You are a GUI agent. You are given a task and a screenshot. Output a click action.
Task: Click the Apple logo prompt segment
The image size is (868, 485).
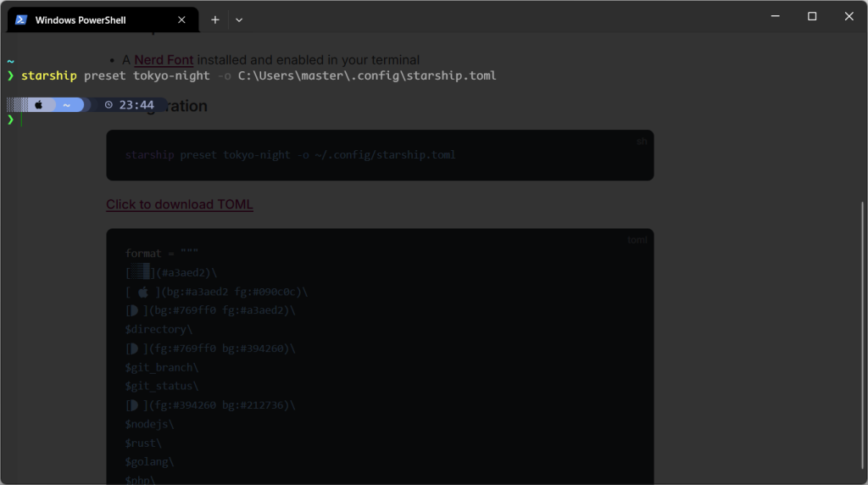[x=39, y=104]
